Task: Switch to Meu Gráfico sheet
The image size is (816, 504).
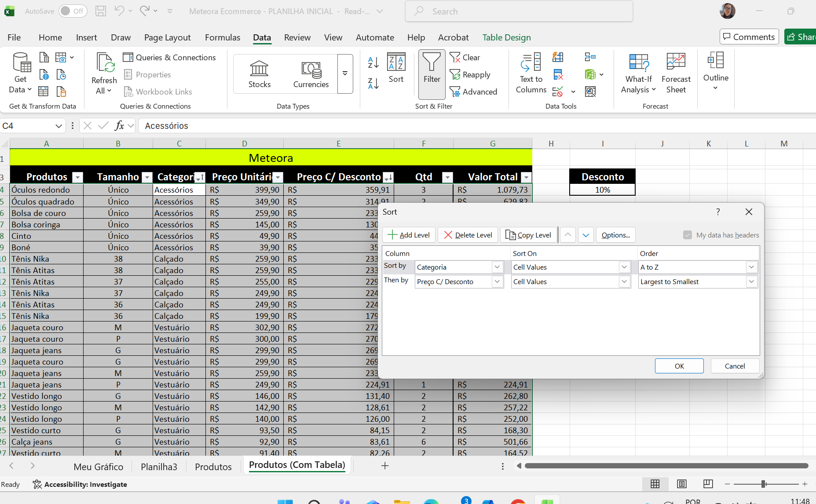Action: (99, 467)
